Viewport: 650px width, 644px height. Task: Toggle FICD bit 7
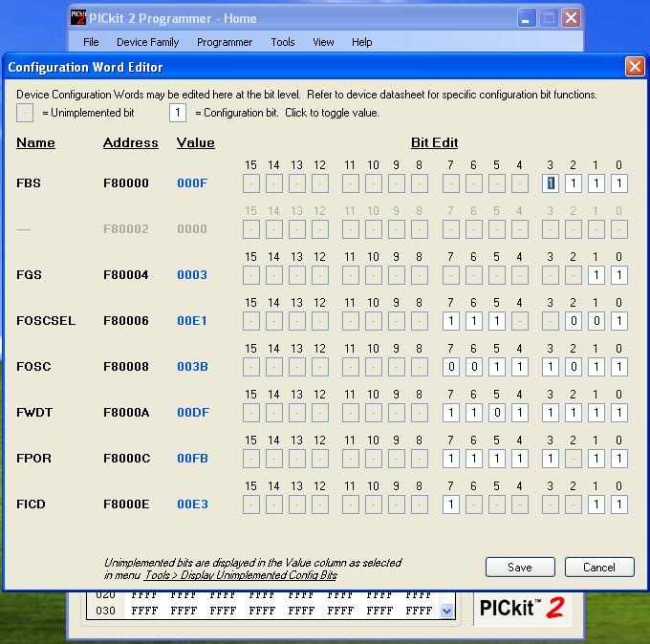(451, 504)
